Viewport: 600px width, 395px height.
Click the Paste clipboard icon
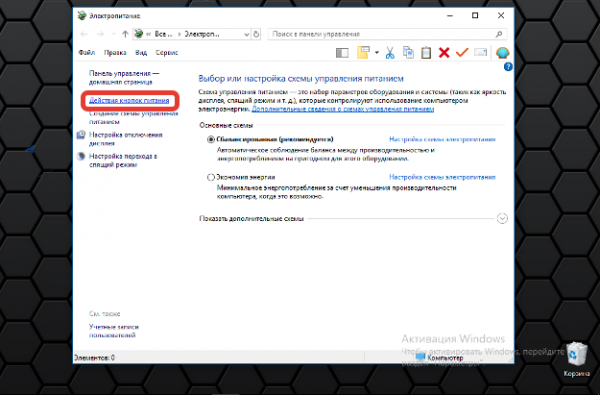pyautogui.click(x=426, y=52)
